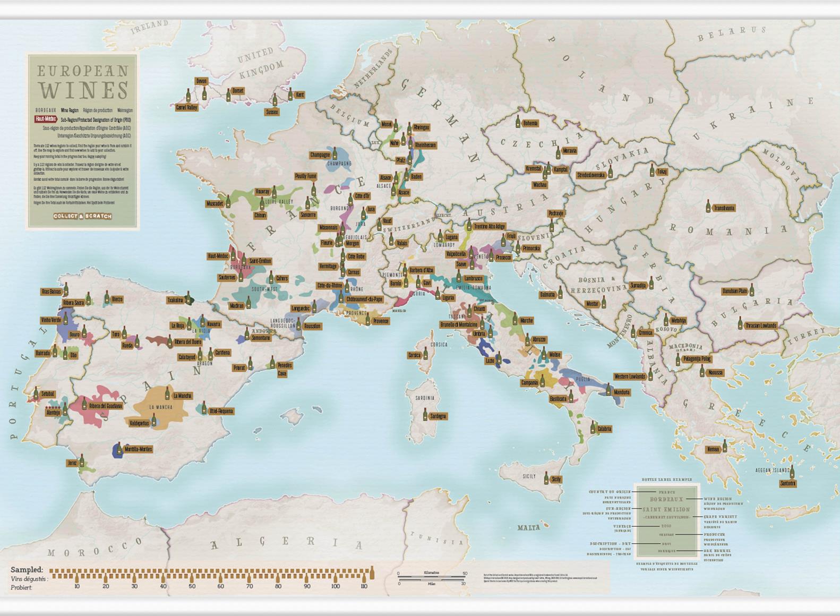Select the Chianti label in Tuscany
Image resolution: width=840 pixels, height=616 pixels.
click(x=479, y=309)
